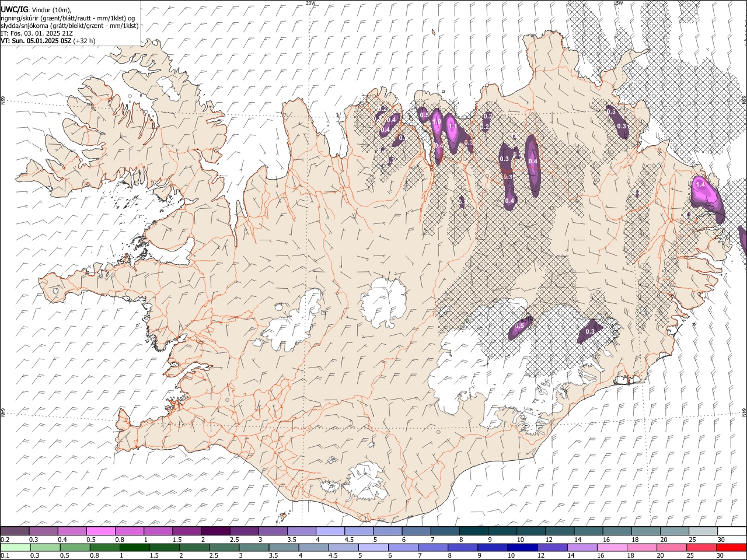Pick the bright pink 0.5 swatch on snow scale
747x560 pixels.
(x=101, y=531)
